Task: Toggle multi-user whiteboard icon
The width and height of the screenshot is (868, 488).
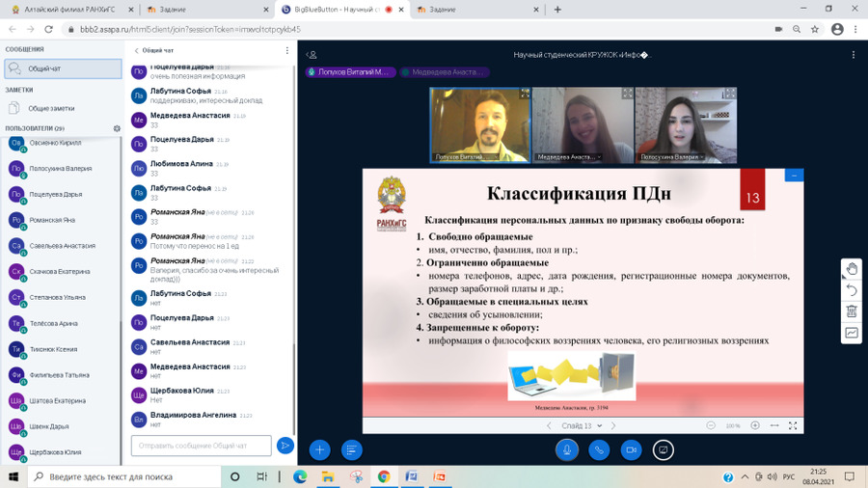Action: [x=852, y=333]
